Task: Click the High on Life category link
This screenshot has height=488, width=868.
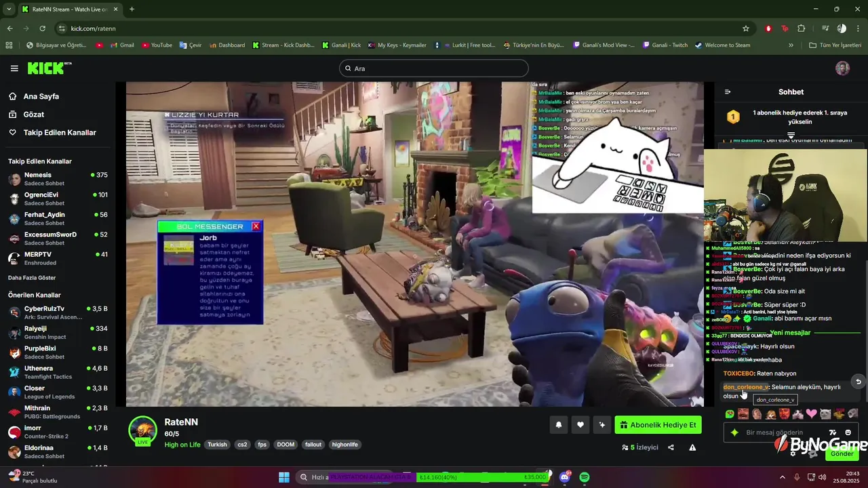Action: [x=182, y=445]
